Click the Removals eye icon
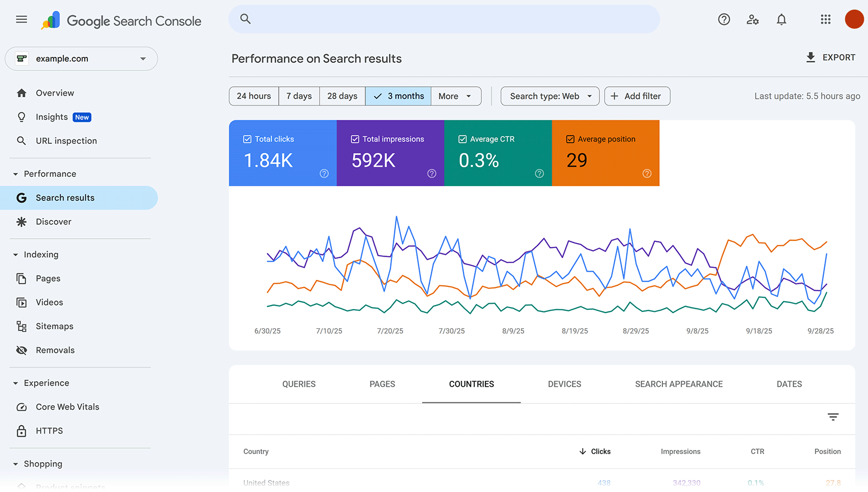This screenshot has height=492, width=868. (x=21, y=350)
